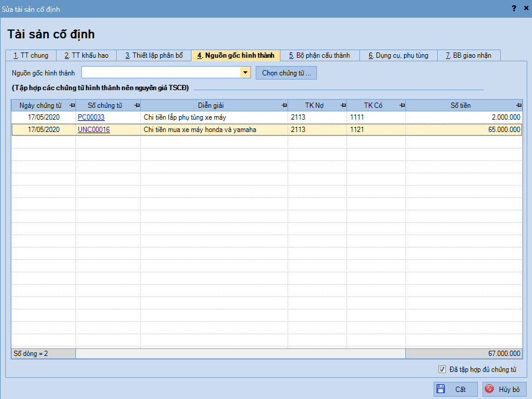Screen dimensions: 532x399
Task: Select the 4. Nguồn gốc hình thành tab
Action: coord(236,55)
